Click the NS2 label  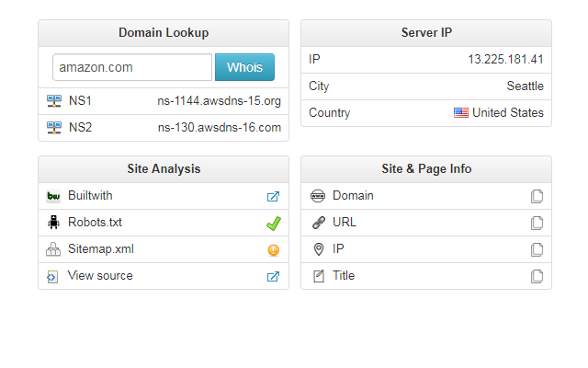[x=80, y=128]
